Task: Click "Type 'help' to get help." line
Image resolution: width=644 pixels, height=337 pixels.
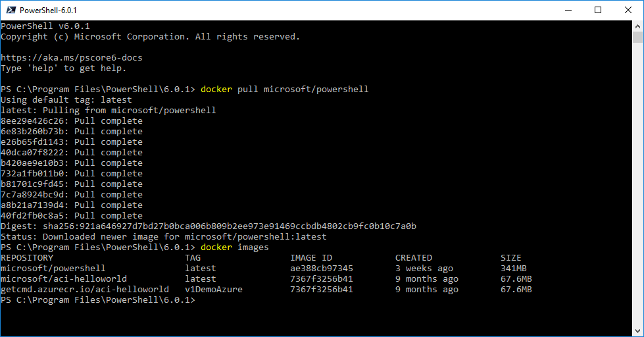Action: [x=63, y=68]
